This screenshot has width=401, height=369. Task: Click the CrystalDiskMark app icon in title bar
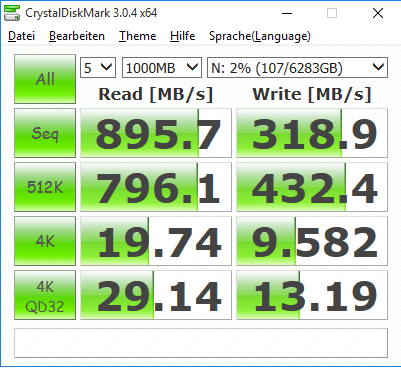(13, 13)
